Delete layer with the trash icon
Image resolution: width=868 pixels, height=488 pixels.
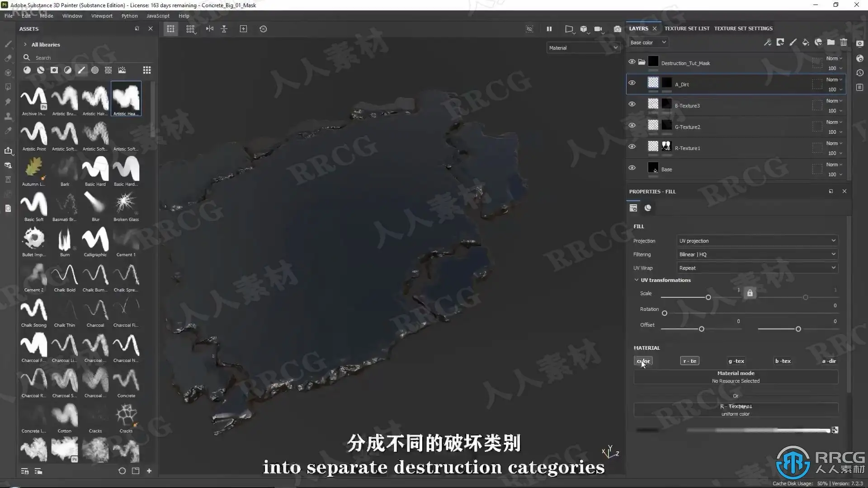click(844, 42)
